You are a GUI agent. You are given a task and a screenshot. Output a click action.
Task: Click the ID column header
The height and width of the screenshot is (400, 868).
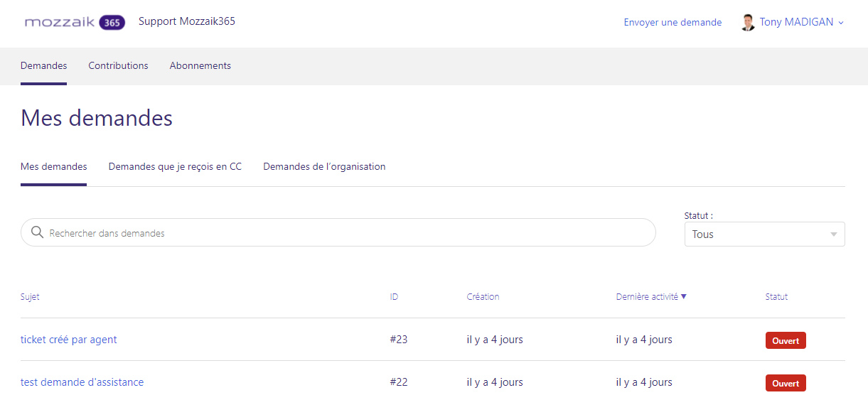coord(394,297)
